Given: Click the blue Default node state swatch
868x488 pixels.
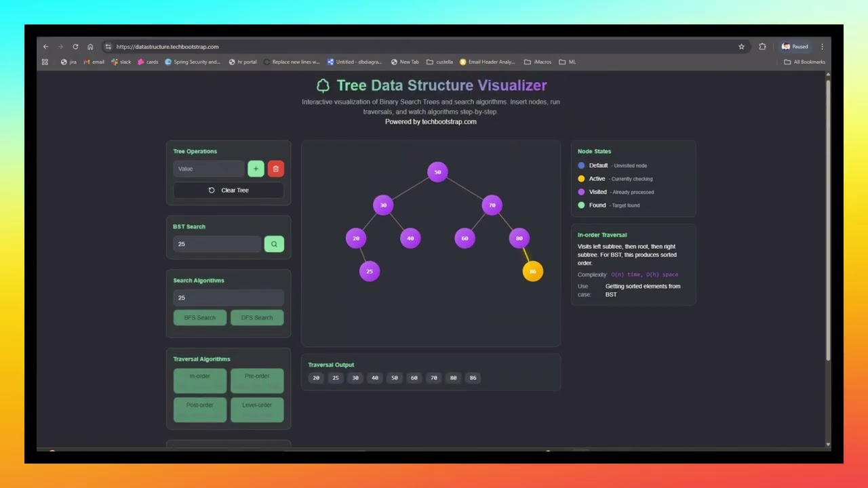Looking at the screenshot, I should tap(581, 165).
